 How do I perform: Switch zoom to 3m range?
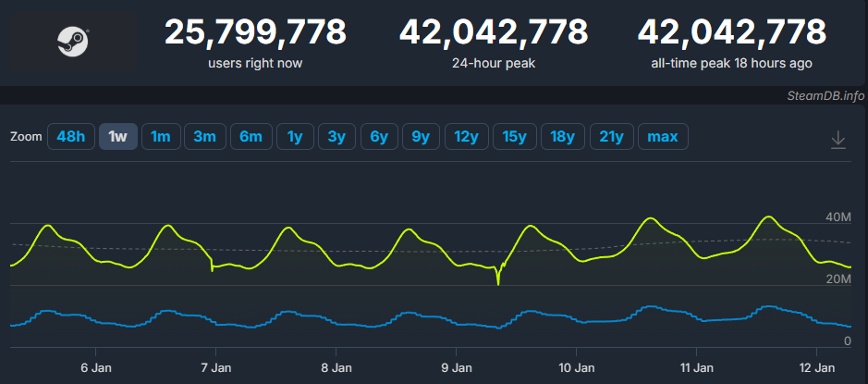click(x=204, y=137)
